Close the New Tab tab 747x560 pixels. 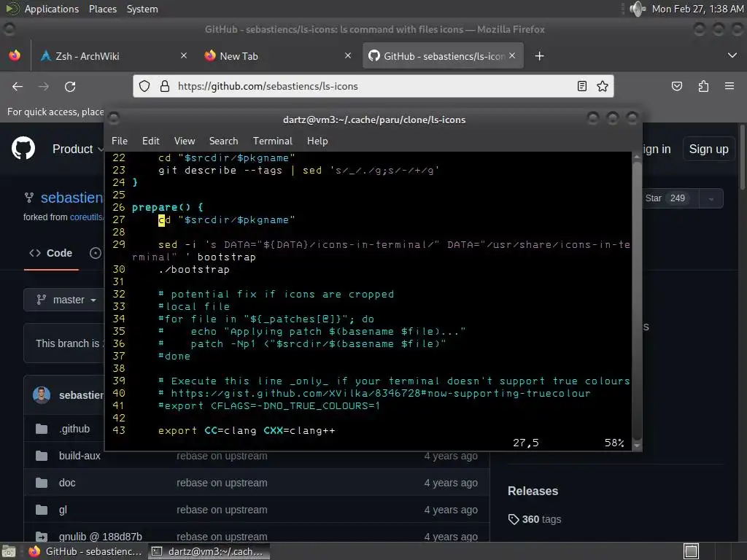pos(348,55)
